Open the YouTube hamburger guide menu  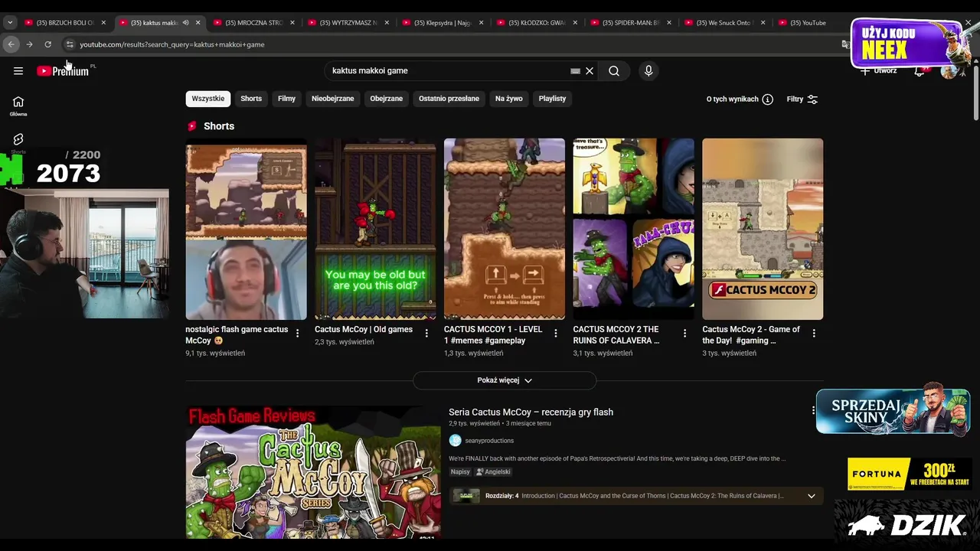18,71
